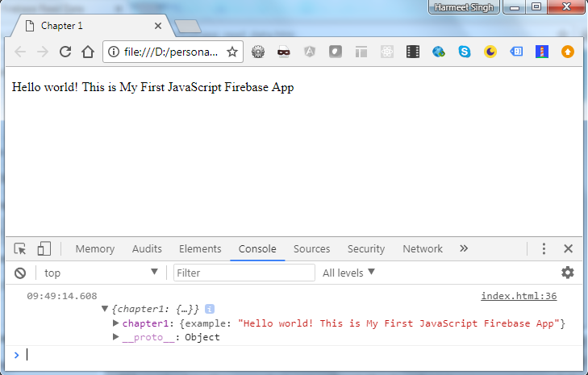The height and width of the screenshot is (375, 588).
Task: Show more DevTools tabs chevron
Action: tap(464, 248)
